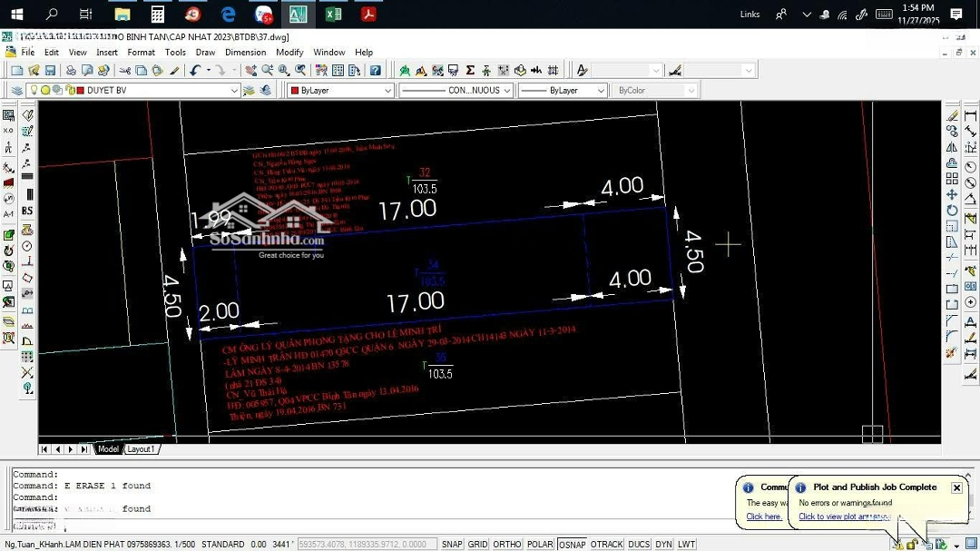Screen dimensions: 980x551
Task: Click the Layer Properties Manager icon
Action: tap(16, 91)
